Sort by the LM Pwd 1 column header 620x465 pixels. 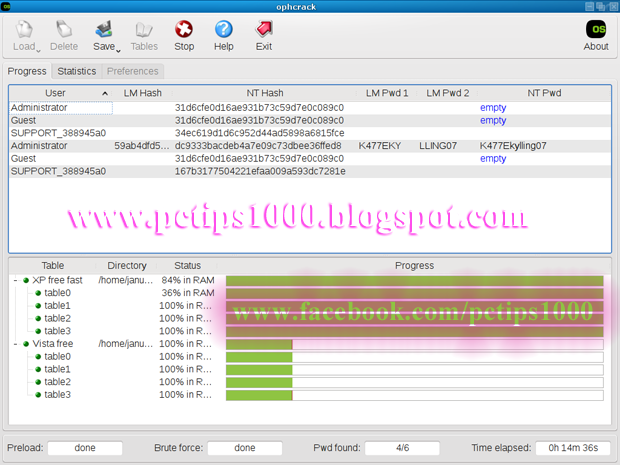click(x=387, y=93)
